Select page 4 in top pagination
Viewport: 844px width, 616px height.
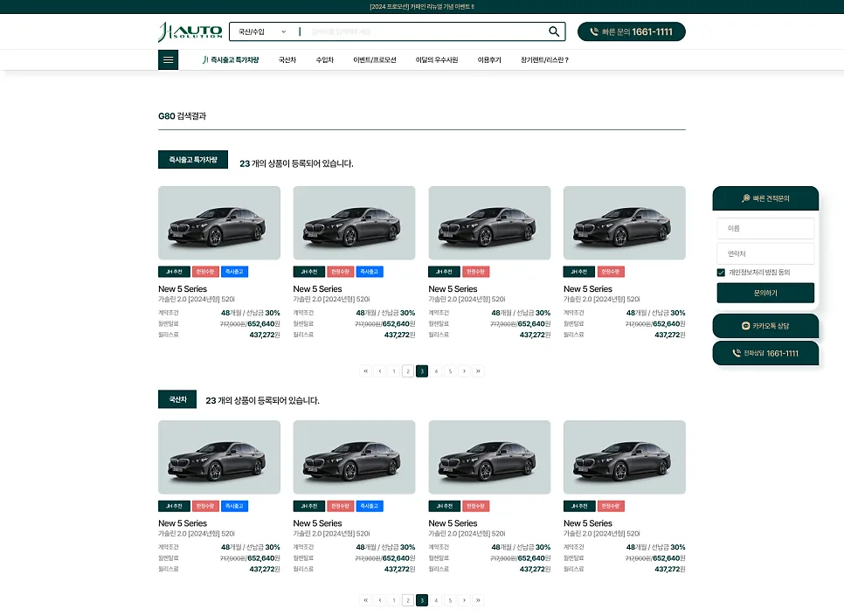[x=436, y=371]
